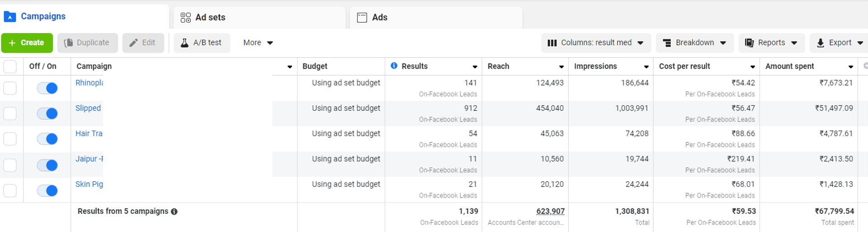Click the A/B test flask icon button
The height and width of the screenshot is (232, 868).
click(x=202, y=43)
